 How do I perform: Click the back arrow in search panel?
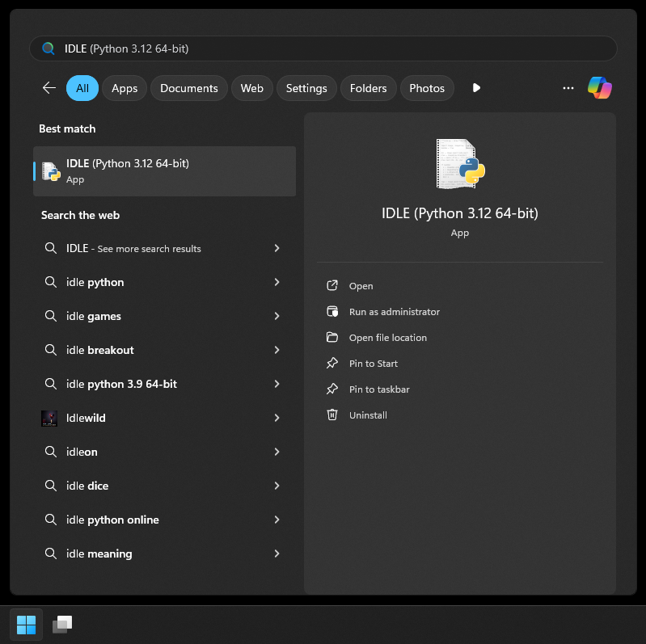[x=49, y=88]
